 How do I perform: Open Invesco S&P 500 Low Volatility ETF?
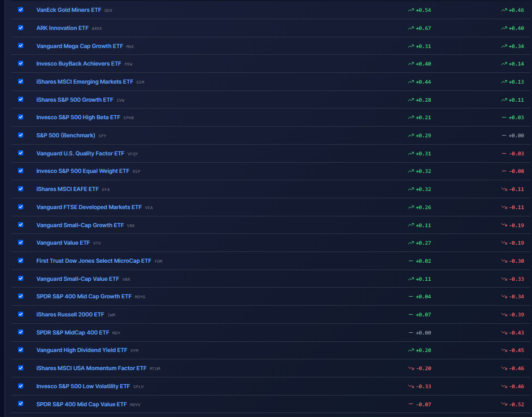83,386
